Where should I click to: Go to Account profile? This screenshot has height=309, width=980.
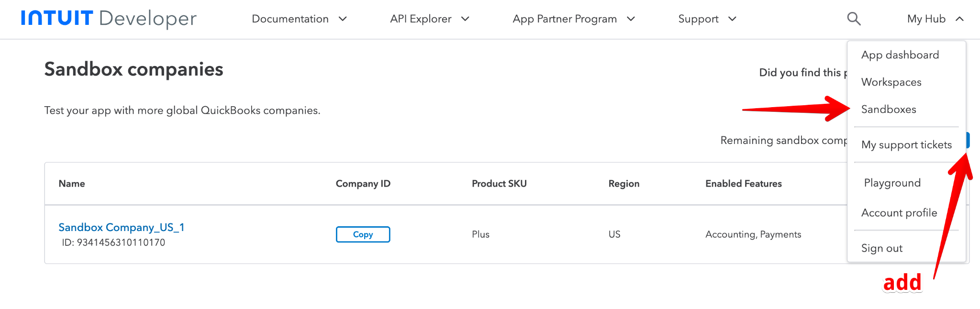pos(899,213)
